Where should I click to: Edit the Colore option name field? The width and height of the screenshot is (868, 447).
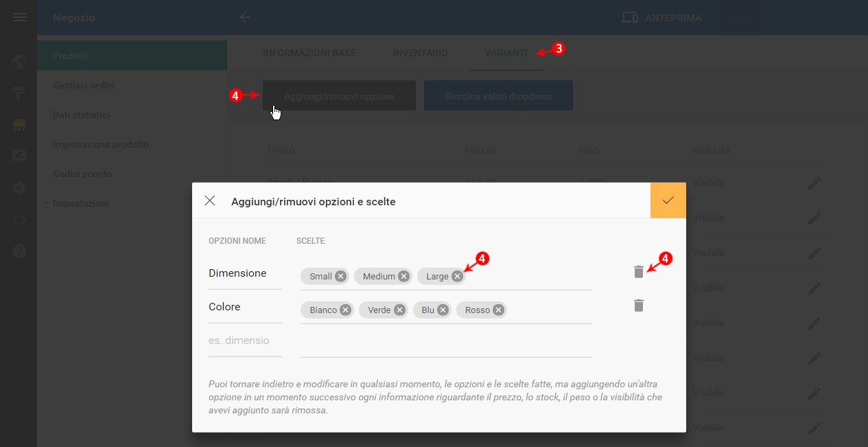[246, 307]
